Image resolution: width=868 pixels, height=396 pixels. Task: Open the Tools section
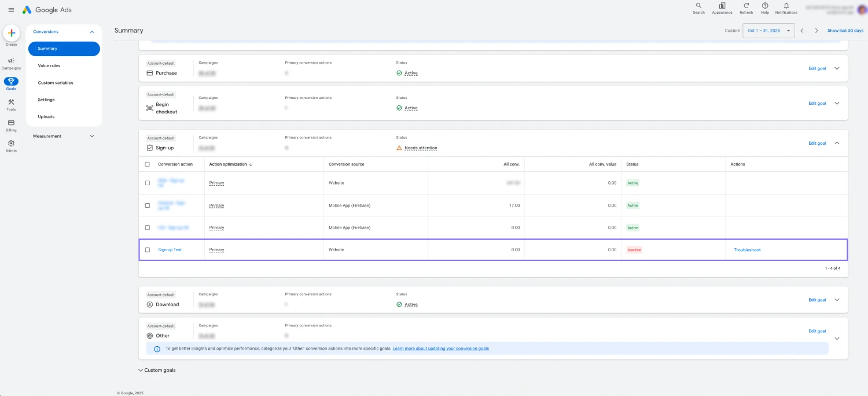[x=11, y=104]
